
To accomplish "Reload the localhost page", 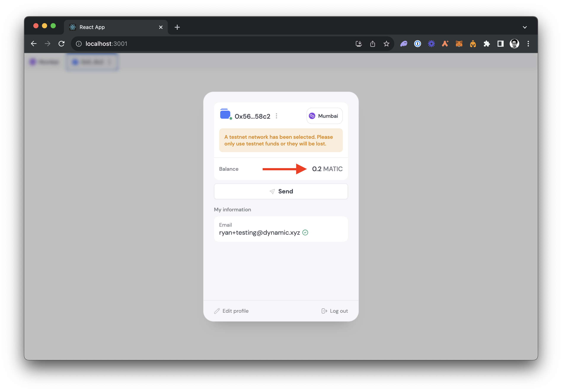I will tap(61, 44).
